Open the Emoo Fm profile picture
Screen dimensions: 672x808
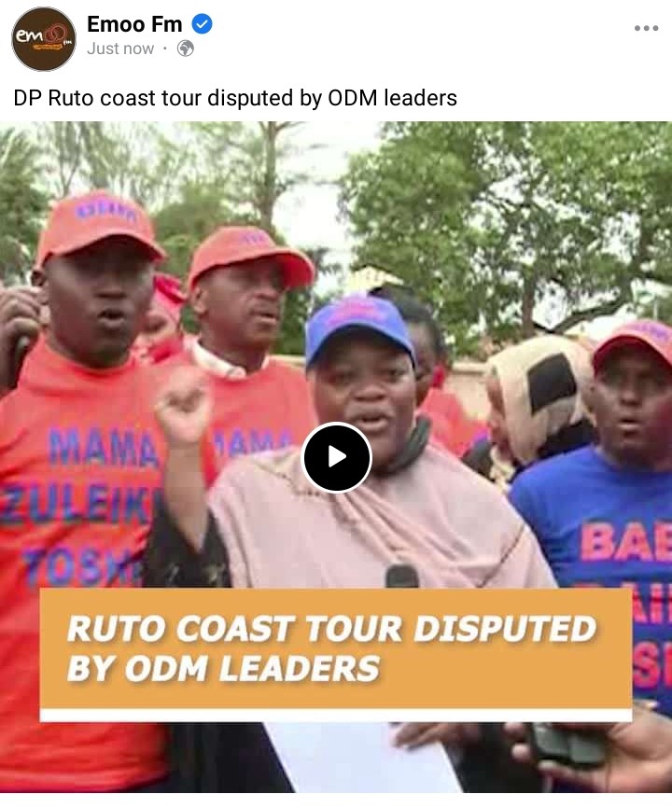pos(44,39)
